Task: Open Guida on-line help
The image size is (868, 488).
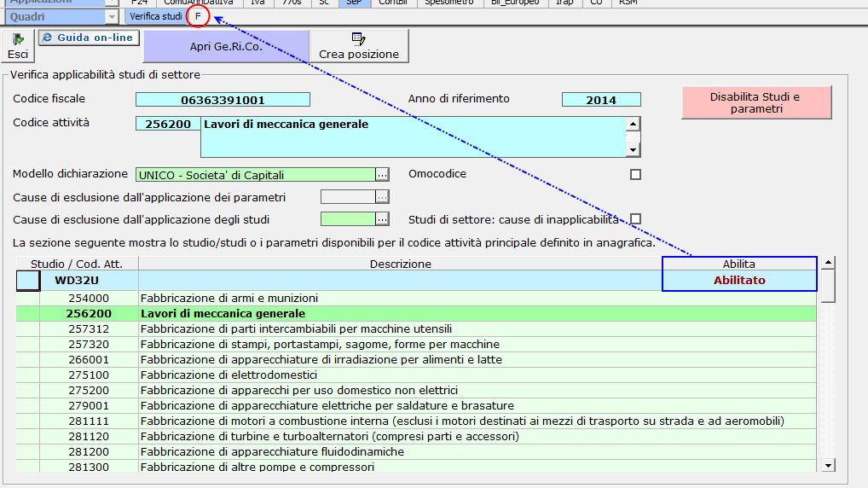Action: (89, 38)
